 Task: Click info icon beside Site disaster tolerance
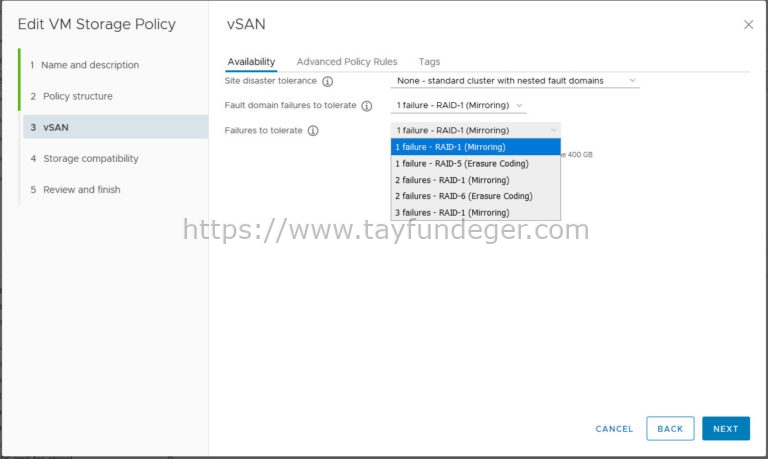click(x=327, y=82)
